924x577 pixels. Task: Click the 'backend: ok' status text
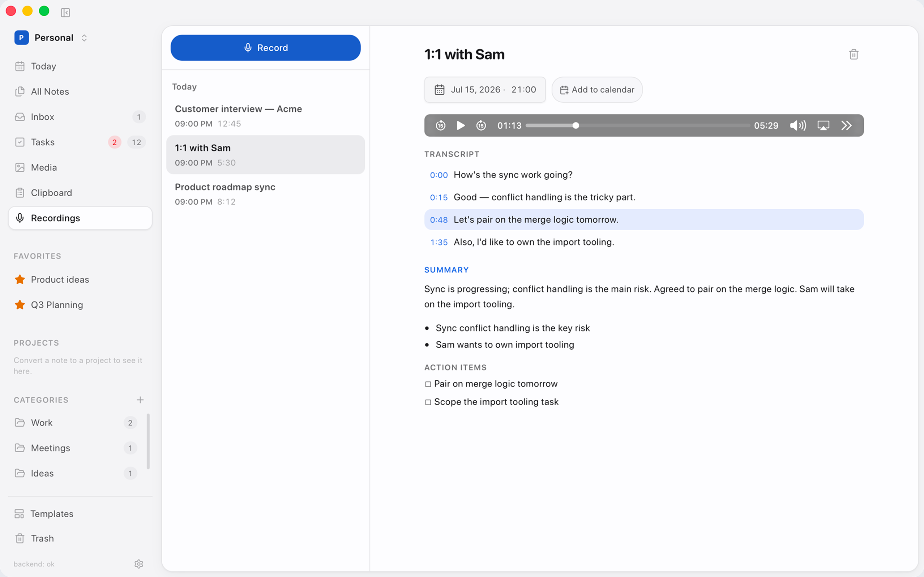pyautogui.click(x=34, y=564)
